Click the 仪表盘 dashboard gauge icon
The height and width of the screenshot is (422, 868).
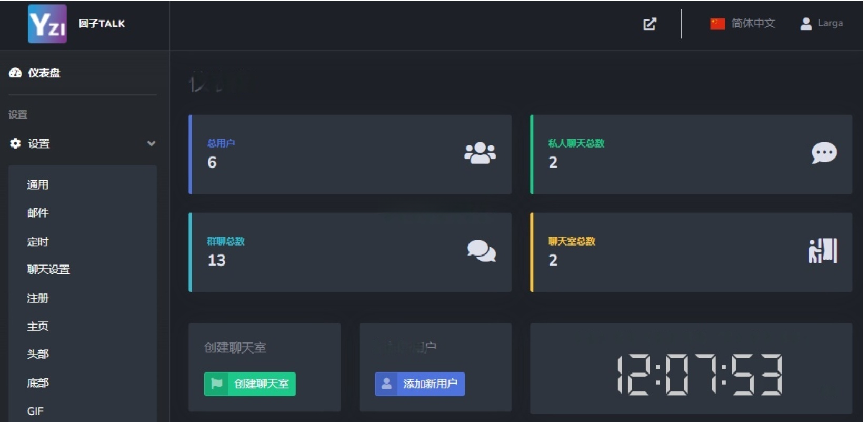tap(15, 73)
